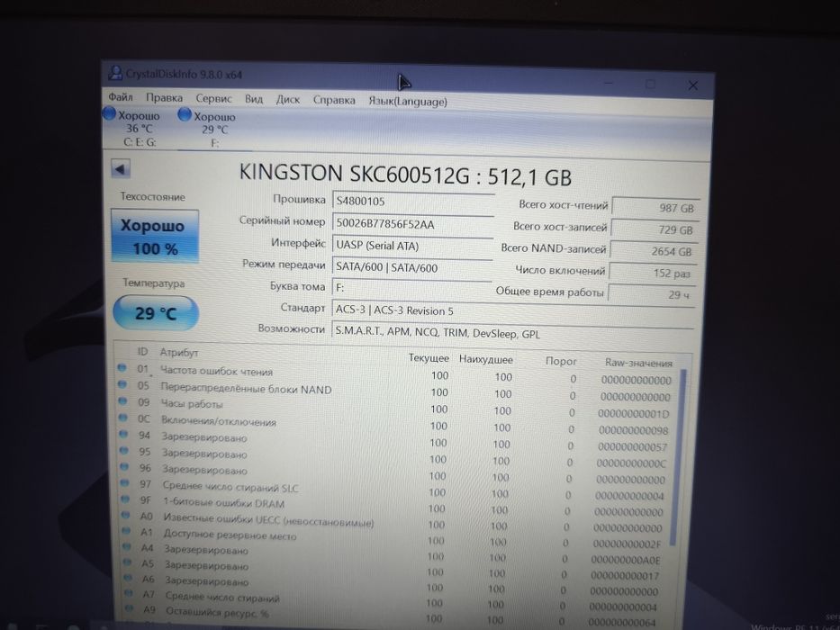
Task: Click the Порог column header
Action: tap(560, 361)
